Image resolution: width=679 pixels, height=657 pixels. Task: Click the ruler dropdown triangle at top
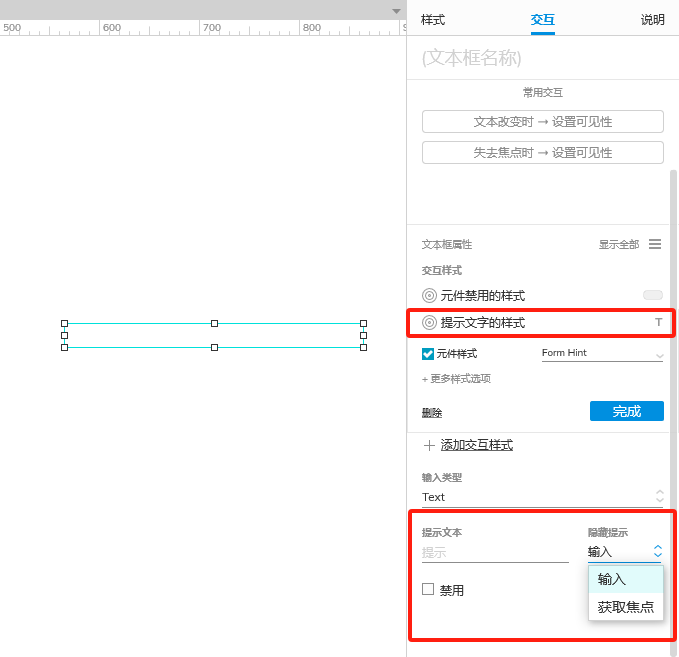396,11
